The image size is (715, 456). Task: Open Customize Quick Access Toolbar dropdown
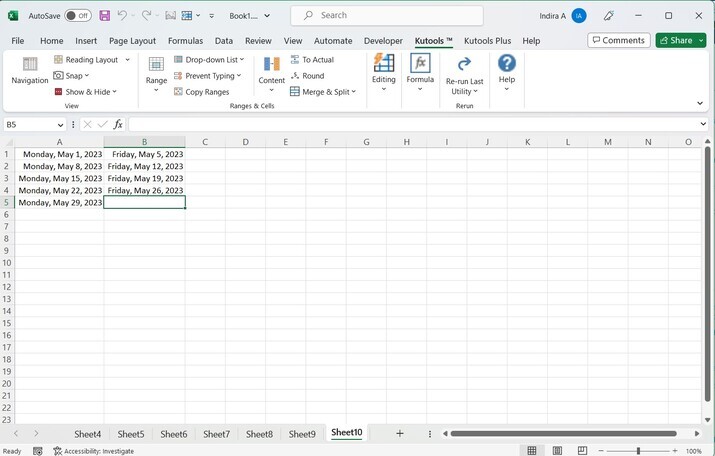(x=212, y=16)
